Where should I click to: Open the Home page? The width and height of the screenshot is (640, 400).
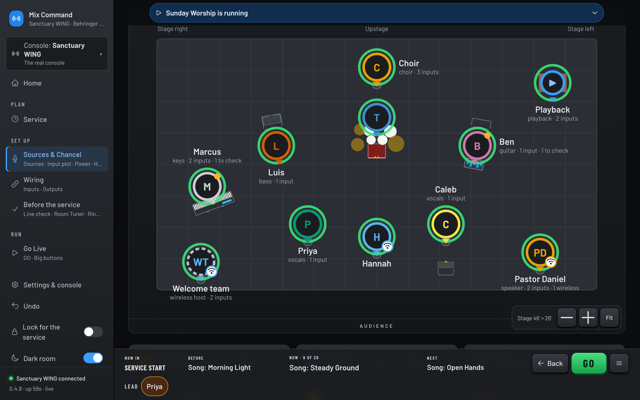coord(57,83)
